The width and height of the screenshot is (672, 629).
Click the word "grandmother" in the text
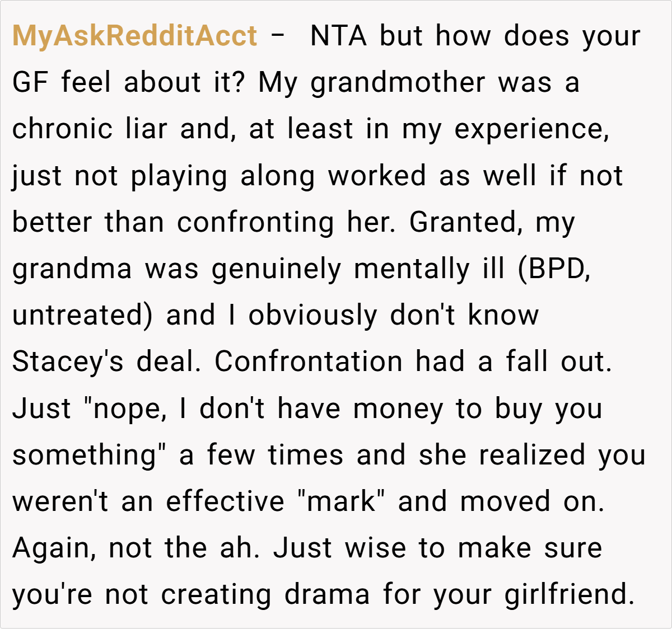[x=398, y=83]
